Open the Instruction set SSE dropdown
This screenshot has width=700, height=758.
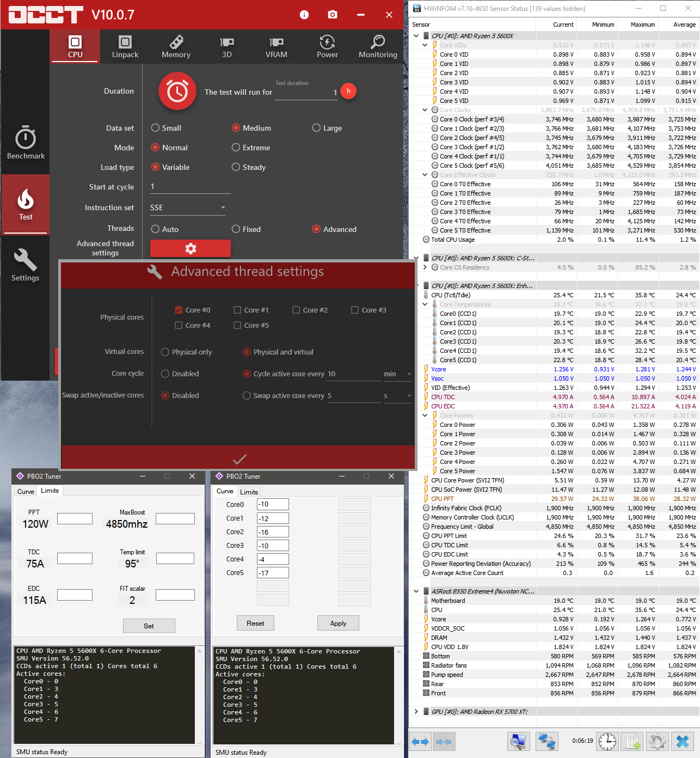pyautogui.click(x=188, y=207)
